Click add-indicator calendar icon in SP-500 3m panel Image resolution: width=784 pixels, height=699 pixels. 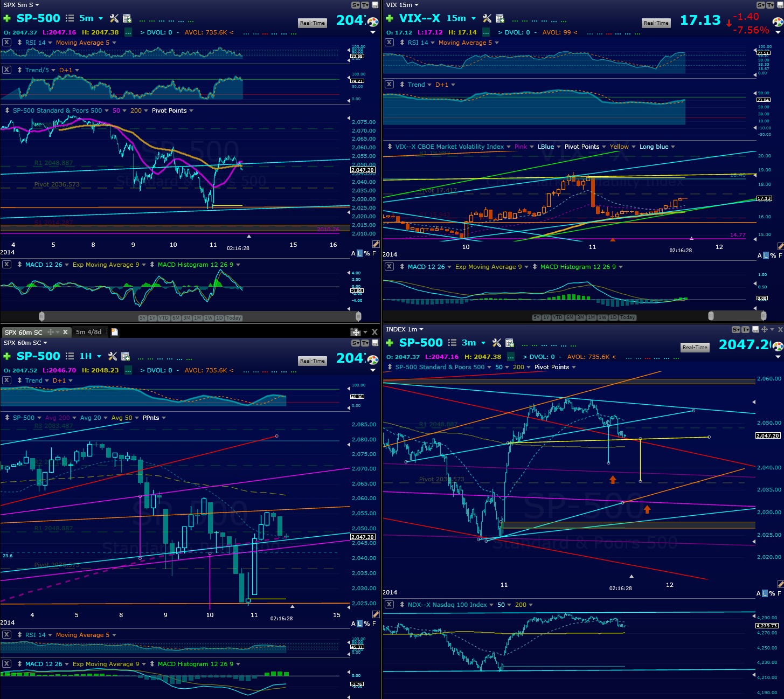[510, 343]
